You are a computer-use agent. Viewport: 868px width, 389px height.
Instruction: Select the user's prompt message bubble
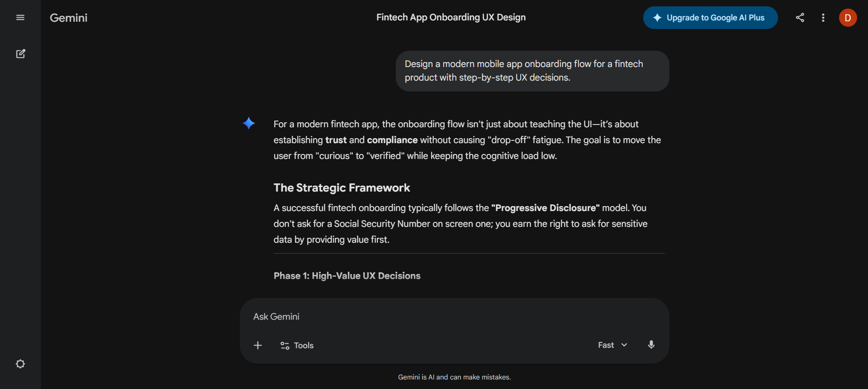point(532,71)
